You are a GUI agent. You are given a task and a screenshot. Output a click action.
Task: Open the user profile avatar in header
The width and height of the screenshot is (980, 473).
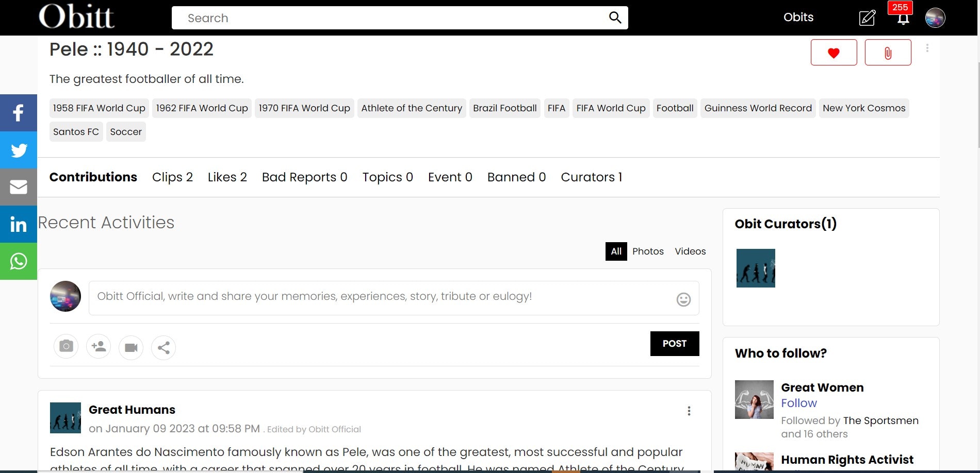point(935,18)
